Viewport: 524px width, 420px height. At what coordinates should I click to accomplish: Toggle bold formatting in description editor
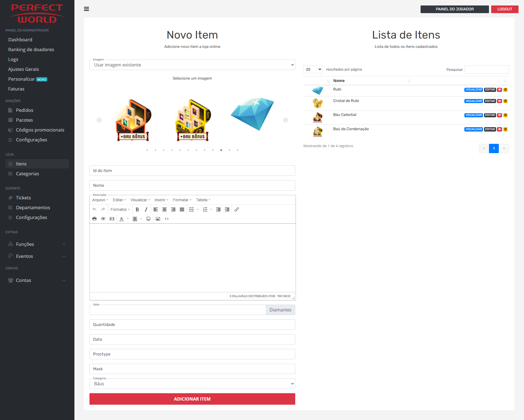(x=137, y=209)
